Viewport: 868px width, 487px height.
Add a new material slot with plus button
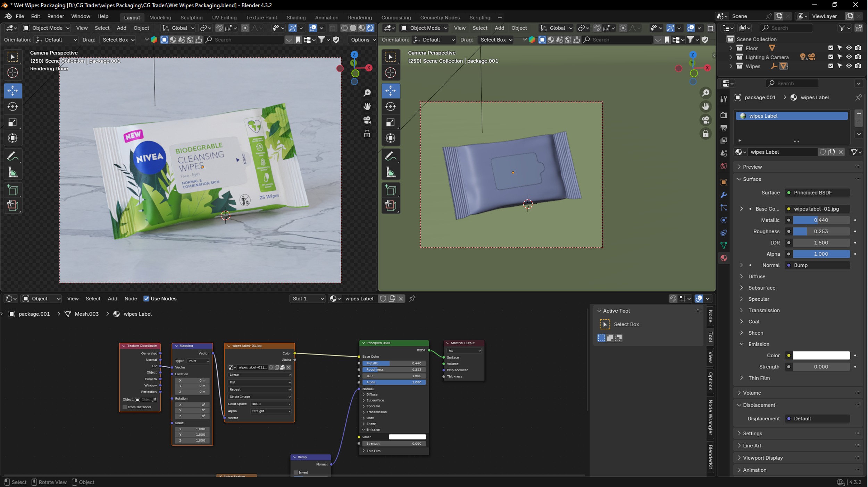[x=859, y=113]
